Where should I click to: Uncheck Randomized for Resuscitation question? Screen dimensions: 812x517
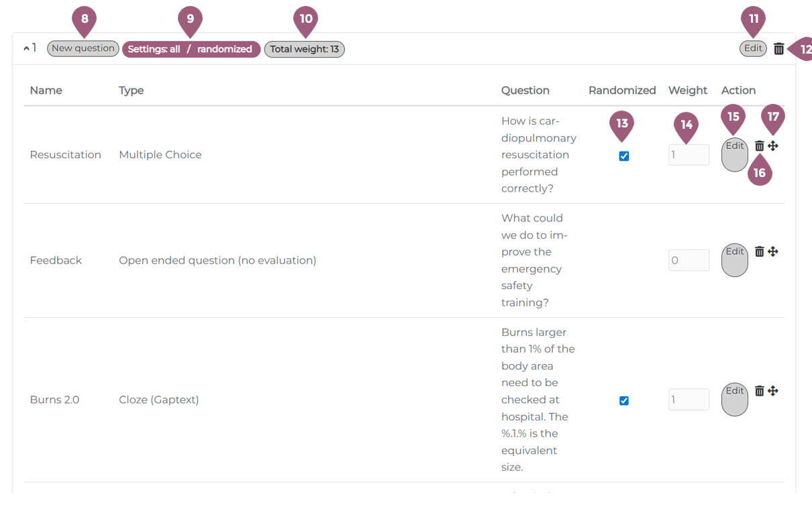tap(624, 156)
